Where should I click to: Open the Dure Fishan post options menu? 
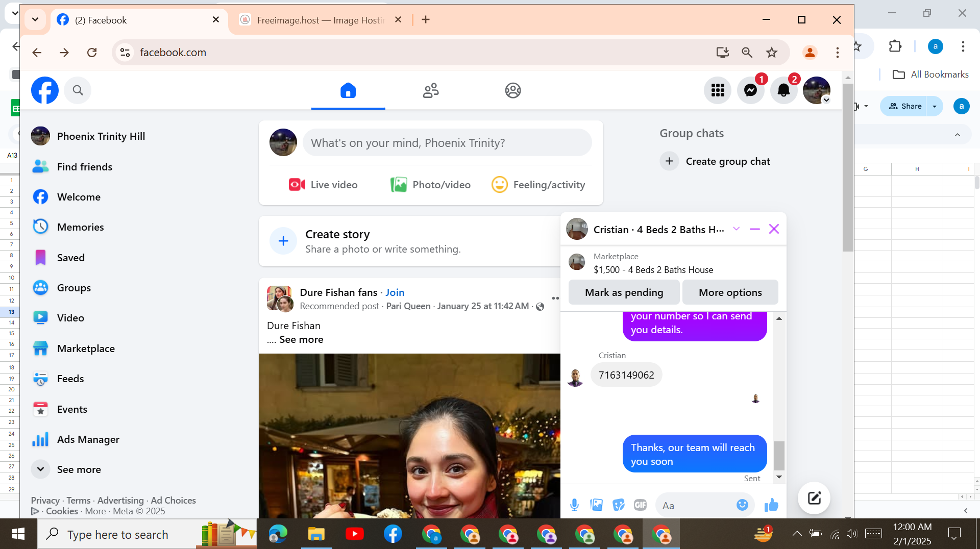click(555, 298)
